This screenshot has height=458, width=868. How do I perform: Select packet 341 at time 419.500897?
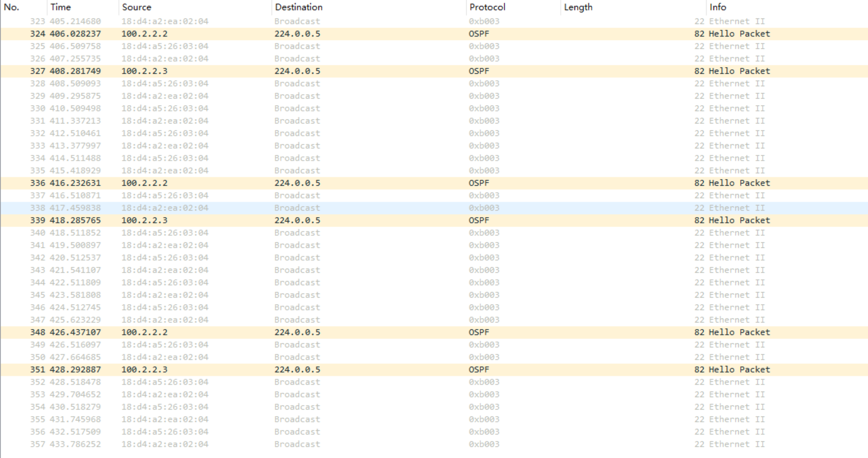(434, 245)
